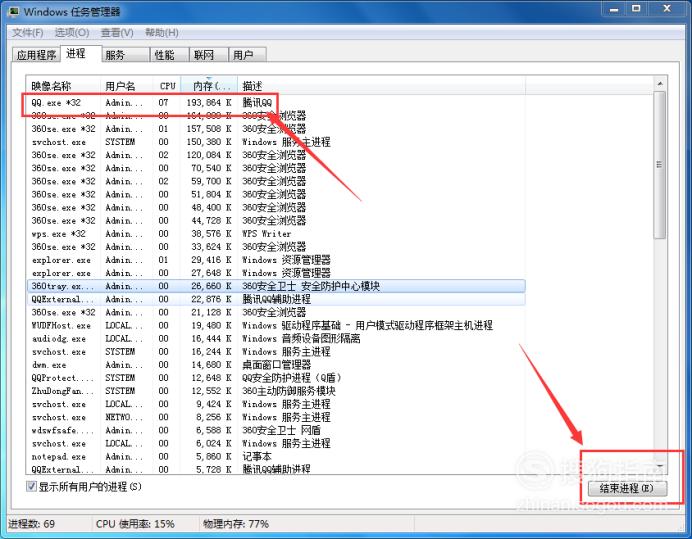The width and height of the screenshot is (692, 539).
Task: Click 物理内存: 77% in status bar
Action: point(236,524)
